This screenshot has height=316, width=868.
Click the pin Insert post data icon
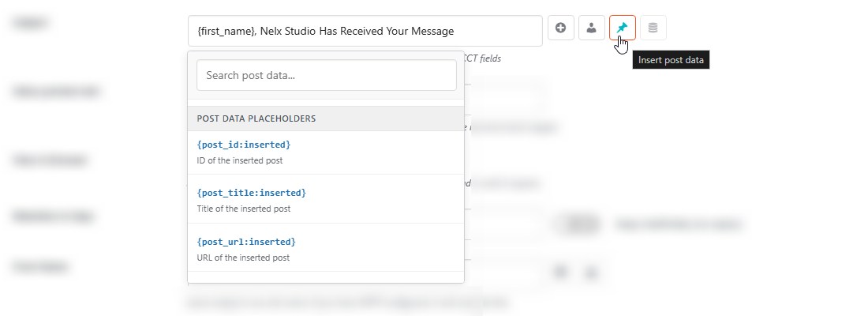623,28
